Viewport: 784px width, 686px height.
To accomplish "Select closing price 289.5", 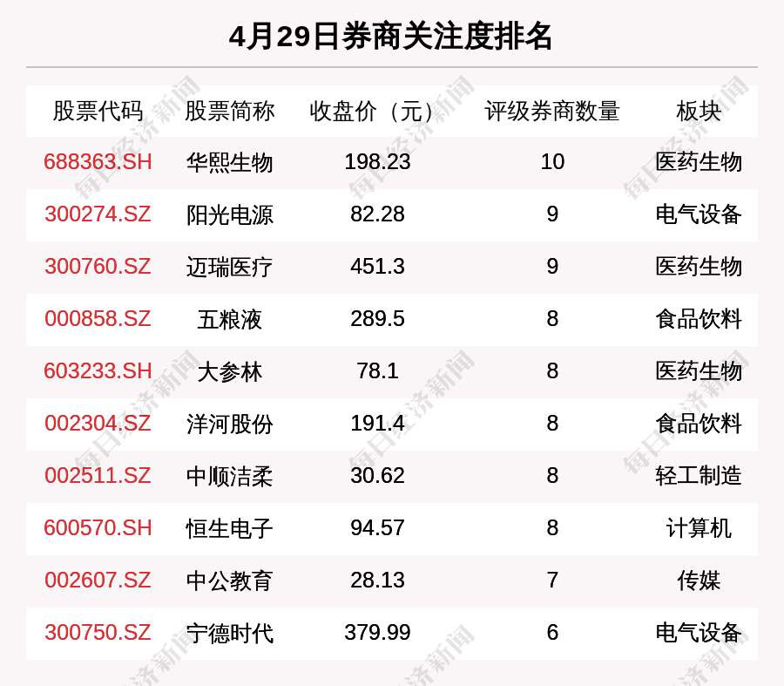I will coord(377,319).
